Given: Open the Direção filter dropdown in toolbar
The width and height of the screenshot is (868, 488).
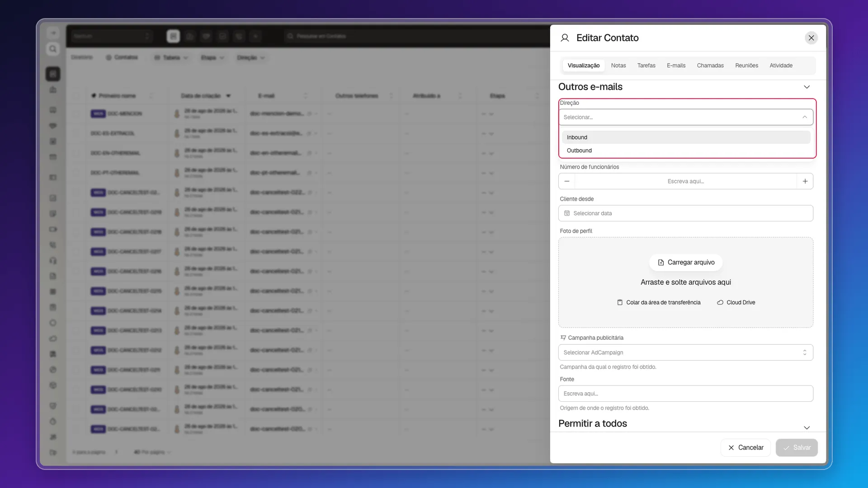Looking at the screenshot, I should [x=250, y=58].
